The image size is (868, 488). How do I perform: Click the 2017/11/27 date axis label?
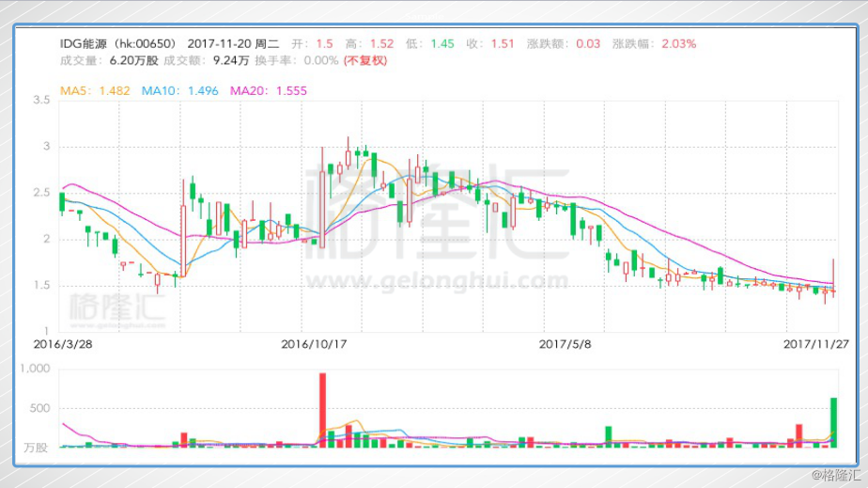(x=816, y=344)
